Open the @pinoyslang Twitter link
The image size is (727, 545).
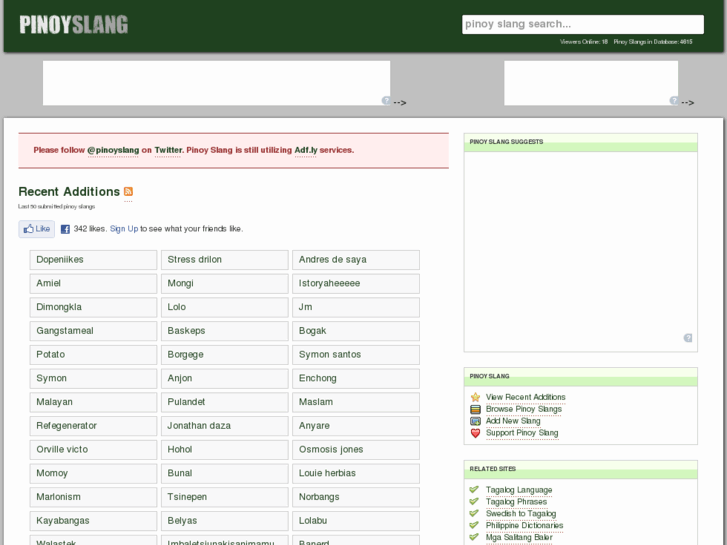(x=113, y=150)
